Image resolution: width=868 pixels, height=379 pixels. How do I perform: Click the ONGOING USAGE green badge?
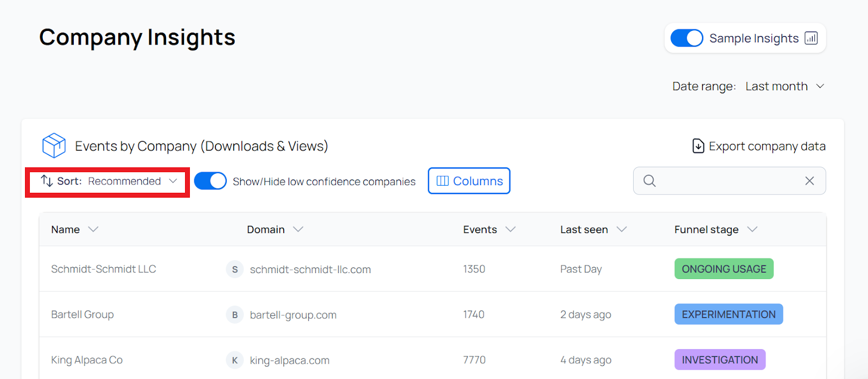(724, 269)
